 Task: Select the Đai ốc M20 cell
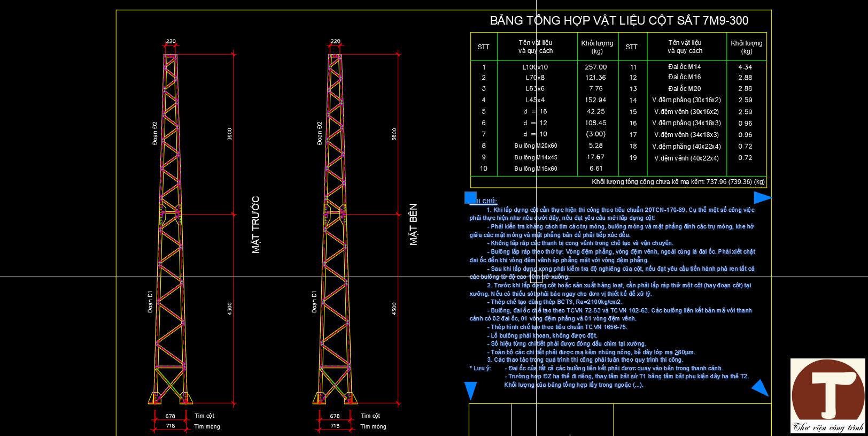coord(685,89)
